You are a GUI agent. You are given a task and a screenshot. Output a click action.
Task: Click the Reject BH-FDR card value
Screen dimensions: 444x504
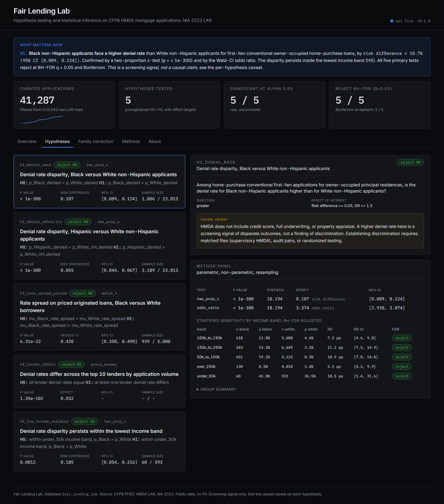pyautogui.click(x=350, y=100)
